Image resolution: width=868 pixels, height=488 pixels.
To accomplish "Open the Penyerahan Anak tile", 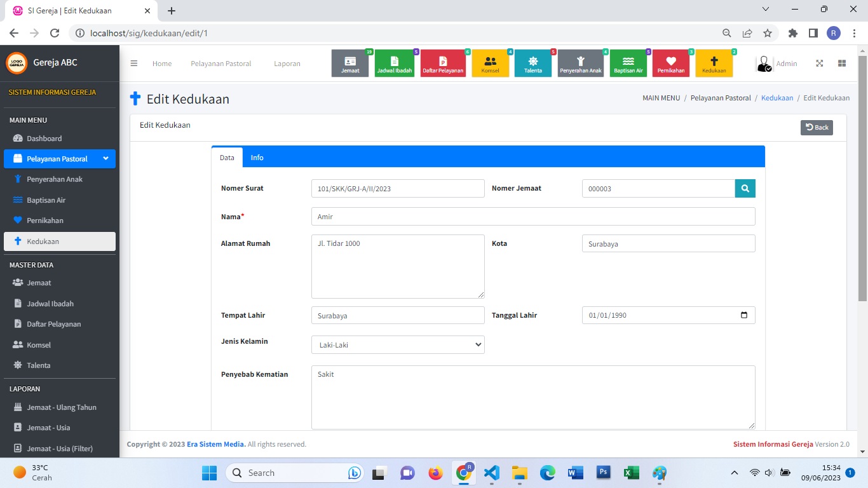I will click(580, 64).
